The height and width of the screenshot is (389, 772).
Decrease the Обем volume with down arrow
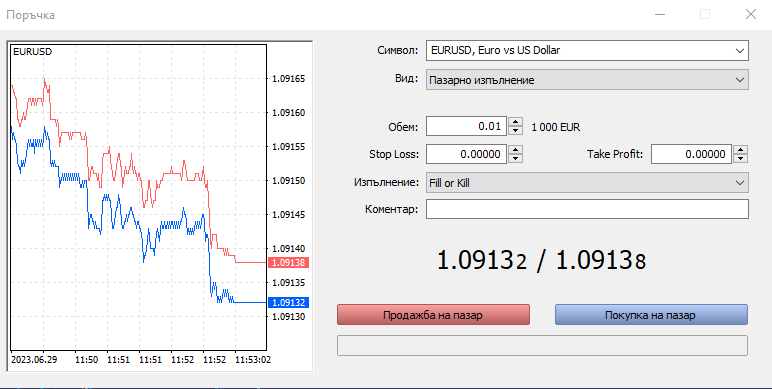pyautogui.click(x=515, y=131)
